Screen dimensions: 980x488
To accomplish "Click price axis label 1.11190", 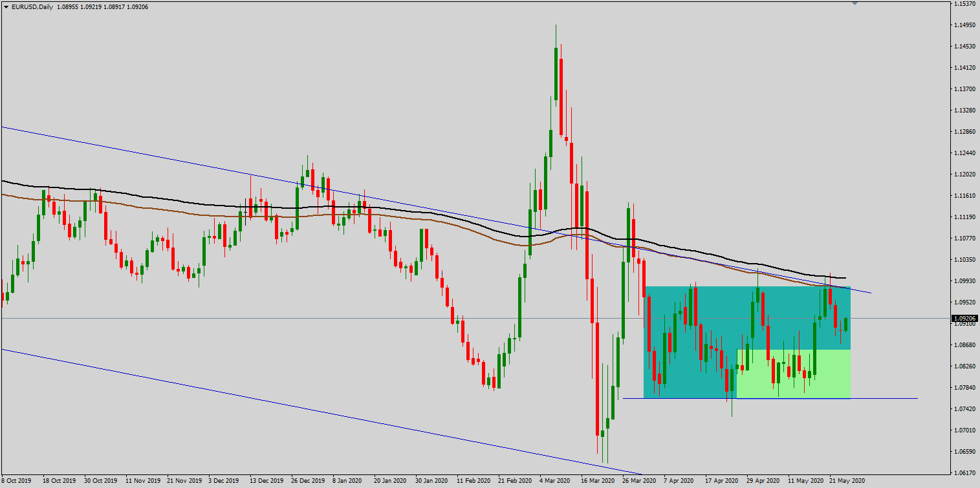I will pos(964,217).
